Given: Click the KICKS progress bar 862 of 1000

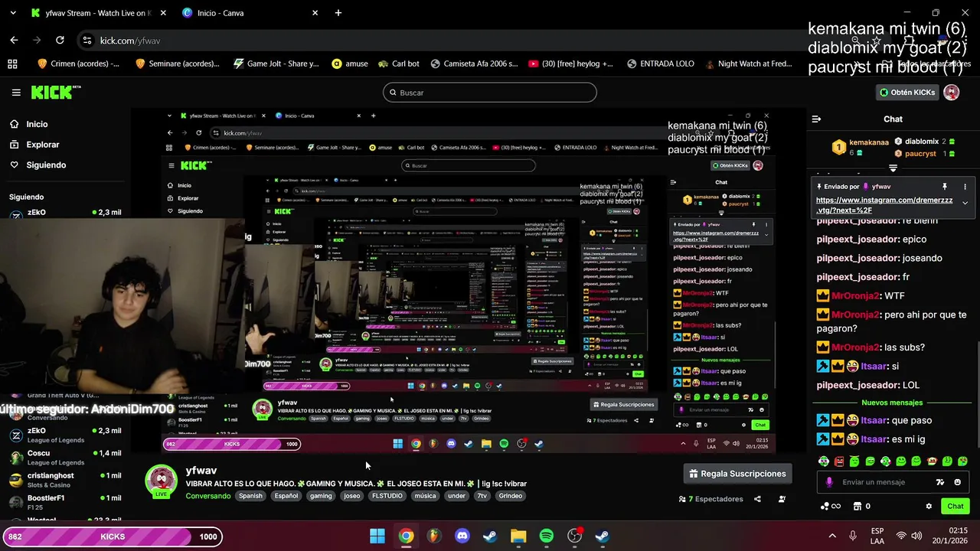Looking at the screenshot, I should pos(112,536).
